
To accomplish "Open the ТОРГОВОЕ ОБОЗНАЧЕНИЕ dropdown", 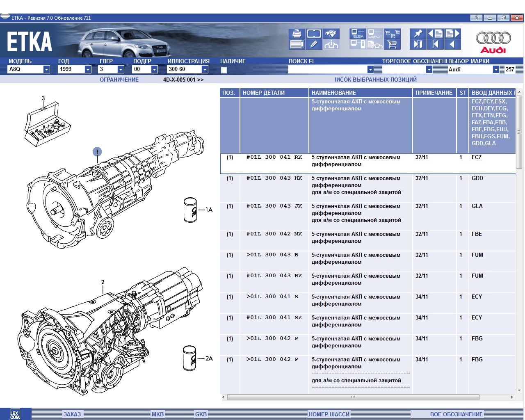I will point(429,69).
